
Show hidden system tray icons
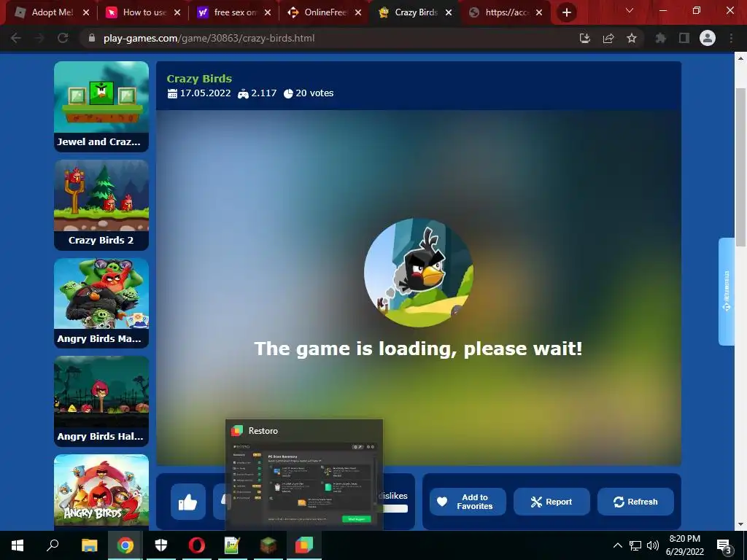617,545
